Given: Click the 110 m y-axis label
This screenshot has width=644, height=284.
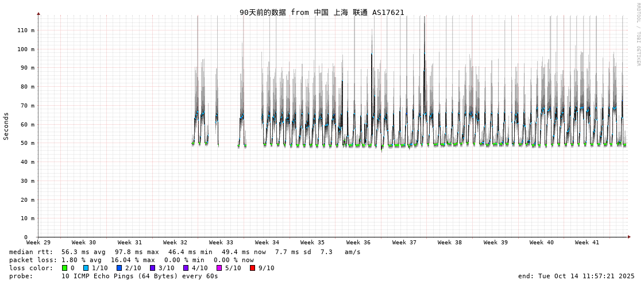Looking at the screenshot, I should tap(26, 30).
